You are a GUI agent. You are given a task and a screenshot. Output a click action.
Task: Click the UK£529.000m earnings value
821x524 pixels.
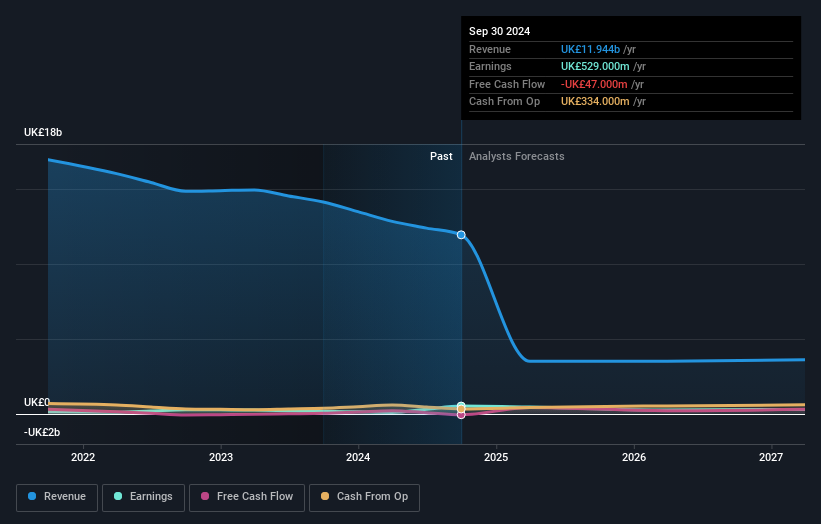coord(595,66)
